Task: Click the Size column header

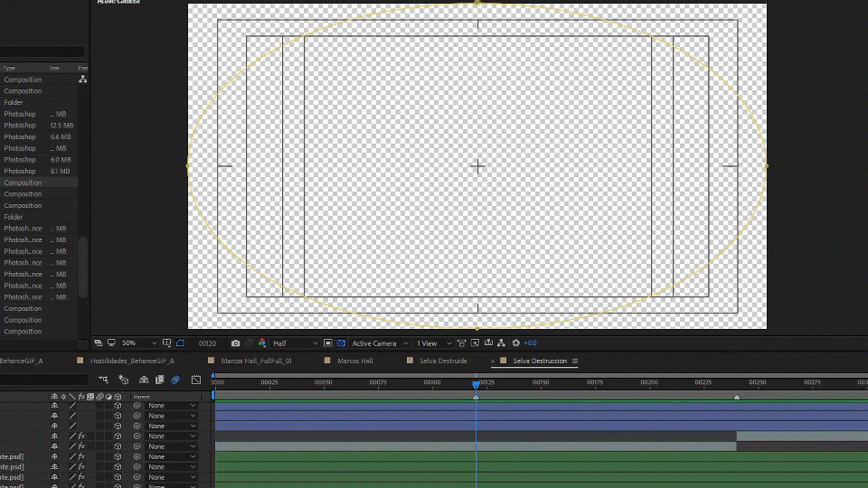Action: [x=53, y=68]
